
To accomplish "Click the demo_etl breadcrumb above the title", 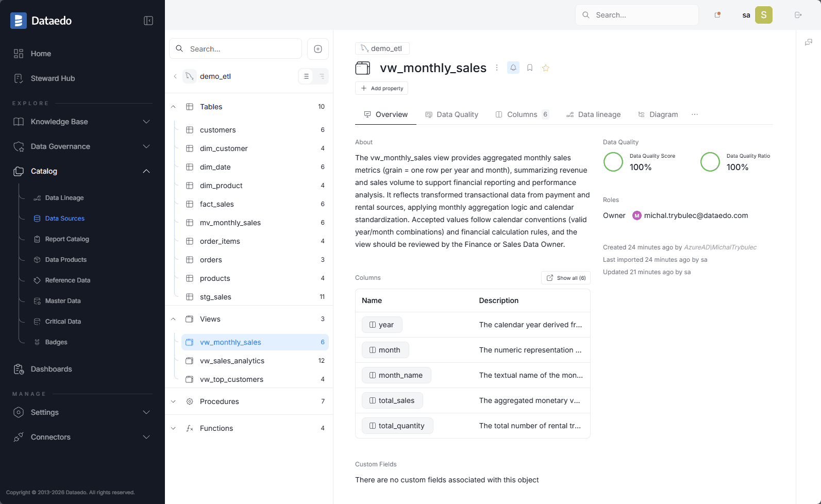I will [382, 48].
